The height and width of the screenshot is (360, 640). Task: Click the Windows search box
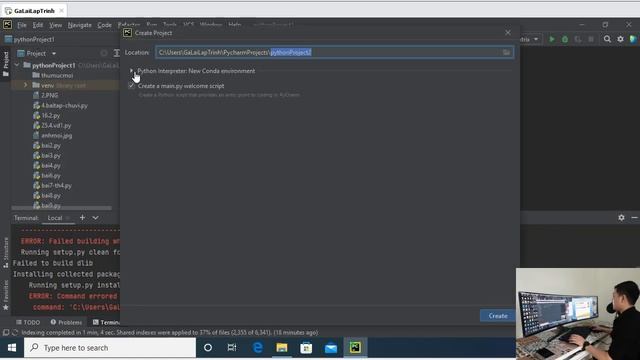(110, 348)
